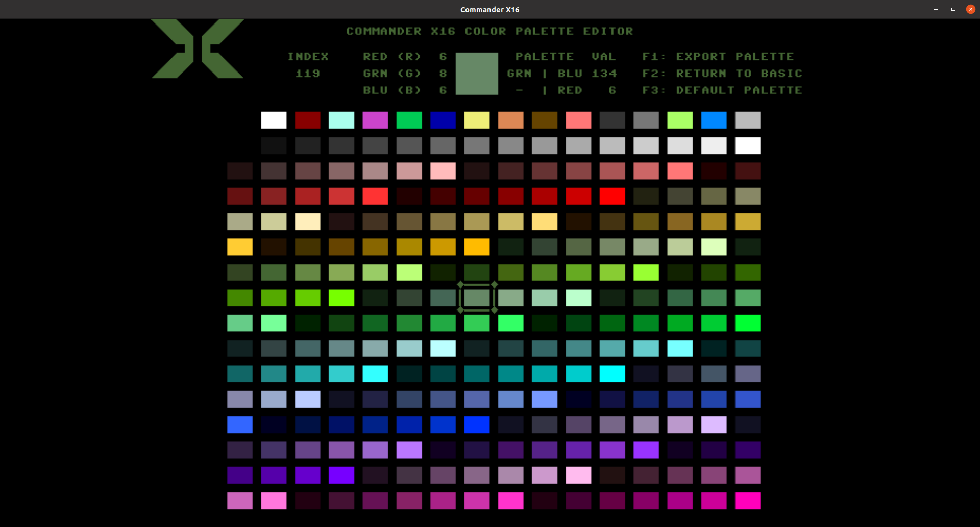Image resolution: width=980 pixels, height=527 pixels.
Task: Select the light green swatch in top row
Action: click(x=680, y=121)
